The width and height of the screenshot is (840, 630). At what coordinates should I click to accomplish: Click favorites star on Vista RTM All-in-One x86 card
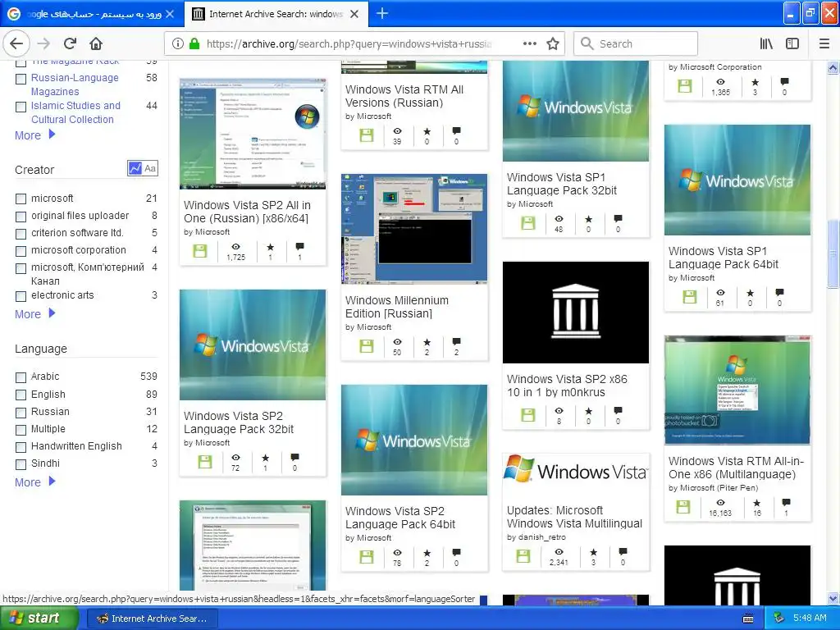756,503
